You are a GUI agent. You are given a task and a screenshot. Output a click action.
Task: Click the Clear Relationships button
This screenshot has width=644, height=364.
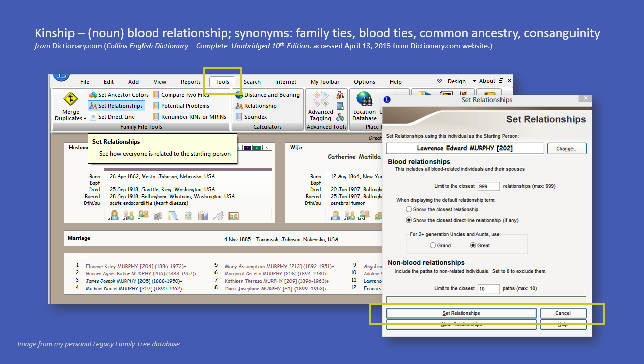click(461, 325)
